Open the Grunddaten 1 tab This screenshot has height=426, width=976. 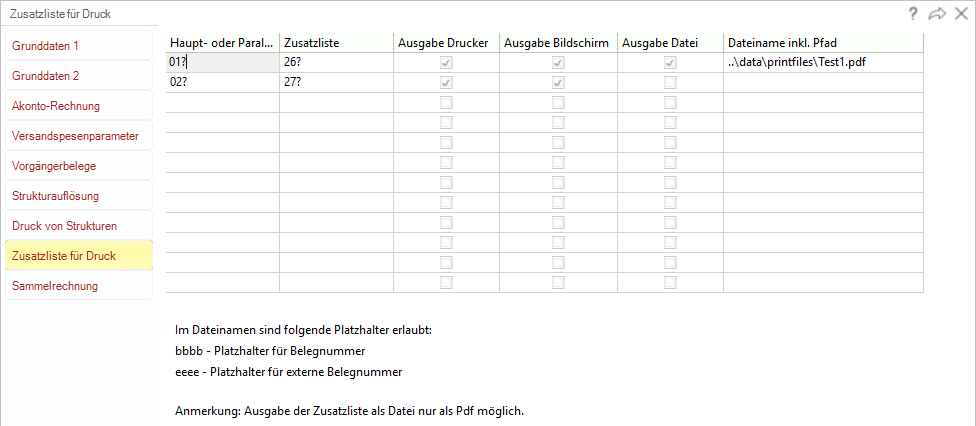[x=78, y=45]
